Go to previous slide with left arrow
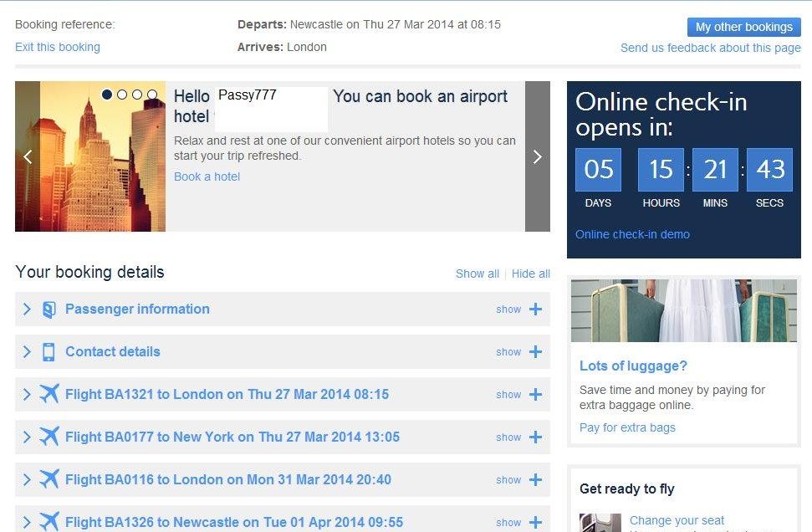 coord(28,156)
